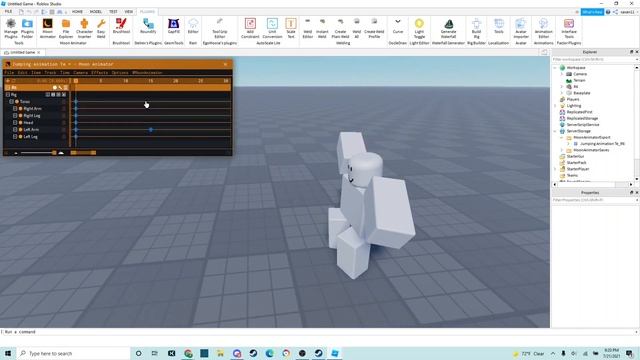
Task: Collapse the MoonAnimatorExport folder
Action: pos(562,138)
